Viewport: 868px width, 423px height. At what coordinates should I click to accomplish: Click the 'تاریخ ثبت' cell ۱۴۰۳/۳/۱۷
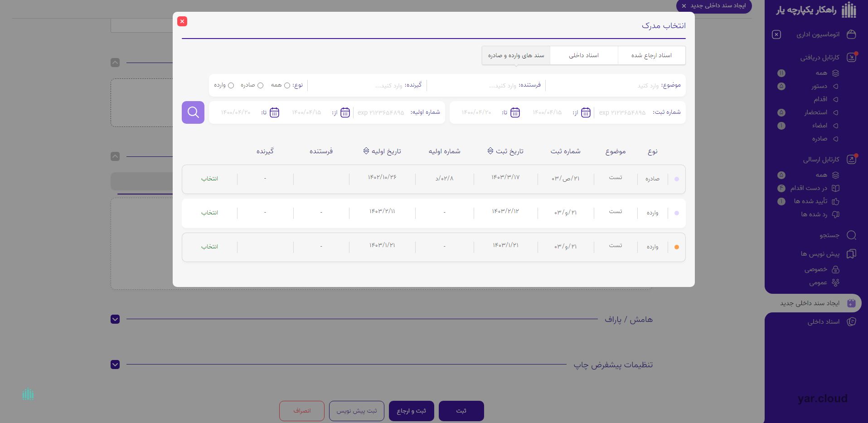[505, 177]
